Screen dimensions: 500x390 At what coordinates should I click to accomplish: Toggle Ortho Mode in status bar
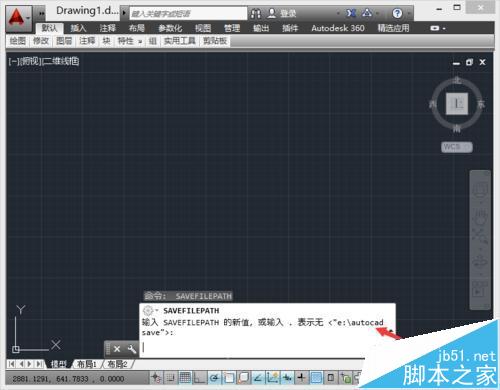click(200, 378)
